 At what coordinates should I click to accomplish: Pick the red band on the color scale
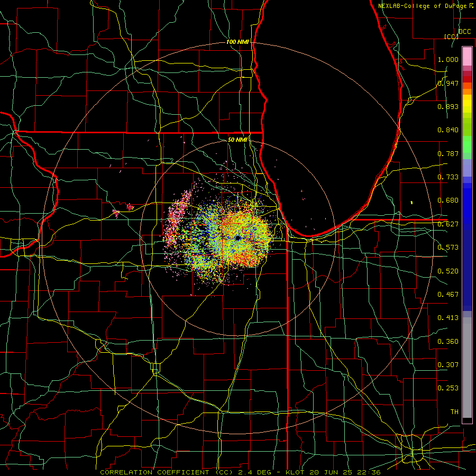coord(467,79)
